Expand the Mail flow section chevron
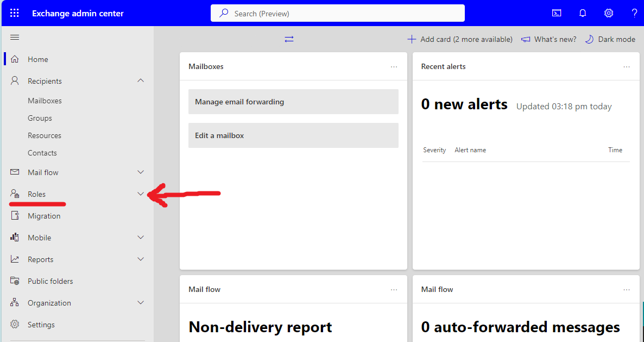This screenshot has height=342, width=644. [x=141, y=172]
